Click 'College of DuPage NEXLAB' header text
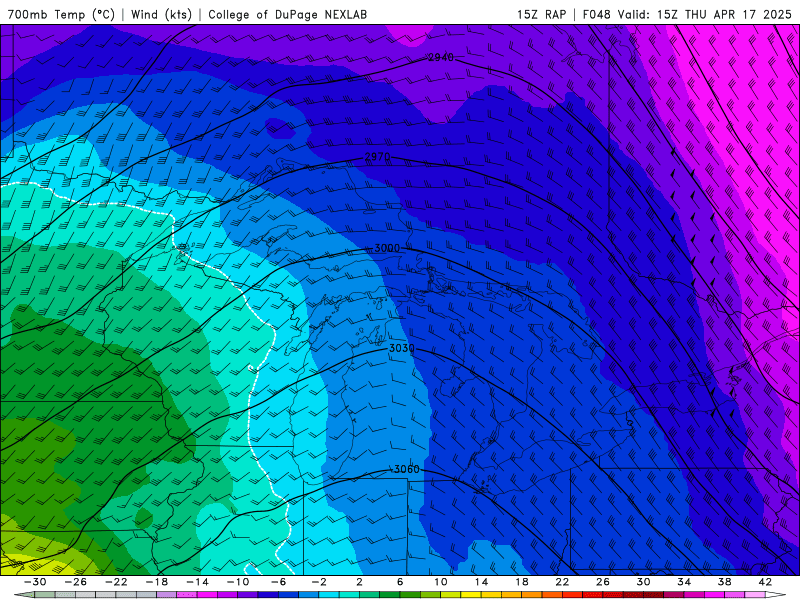The image size is (800, 600). (x=287, y=14)
